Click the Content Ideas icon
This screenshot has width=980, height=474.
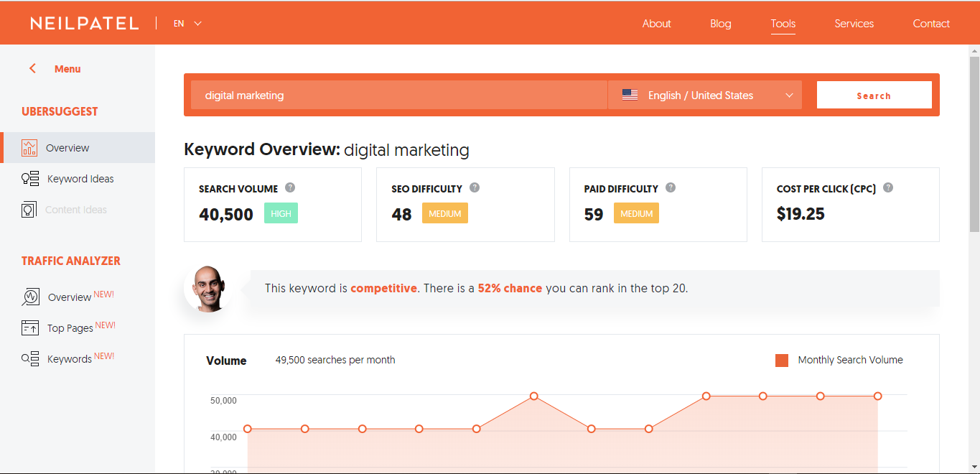point(29,210)
